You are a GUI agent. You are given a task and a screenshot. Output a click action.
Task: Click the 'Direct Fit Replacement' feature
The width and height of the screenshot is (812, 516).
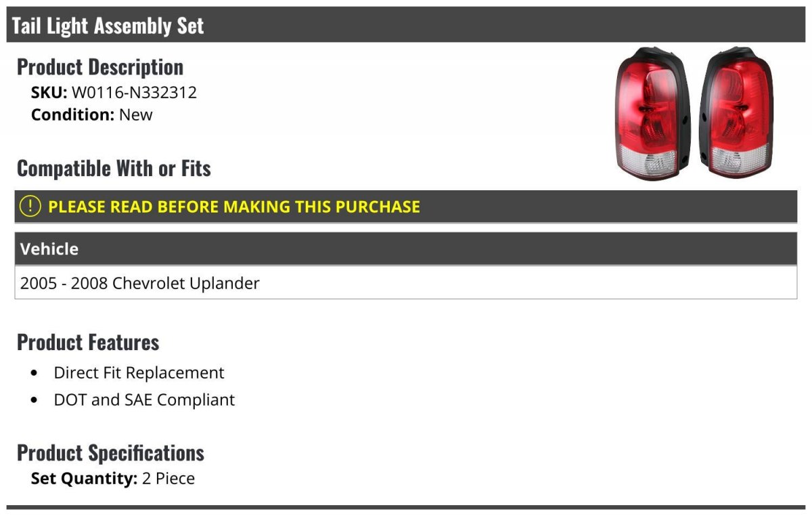(139, 372)
